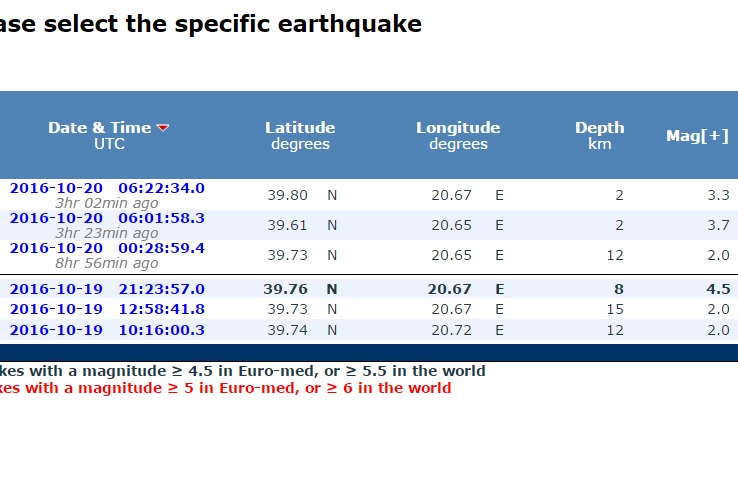Screen dimensions: 738x494
Task: Select earthquake 2016-10-19 10:16:00.3
Action: pyautogui.click(x=107, y=330)
